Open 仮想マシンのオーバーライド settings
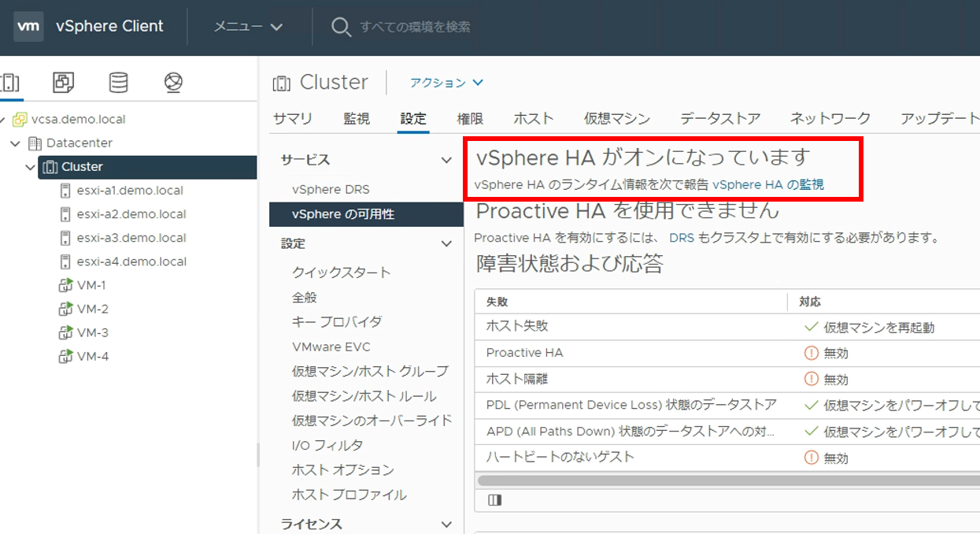This screenshot has height=534, width=980. tap(372, 420)
